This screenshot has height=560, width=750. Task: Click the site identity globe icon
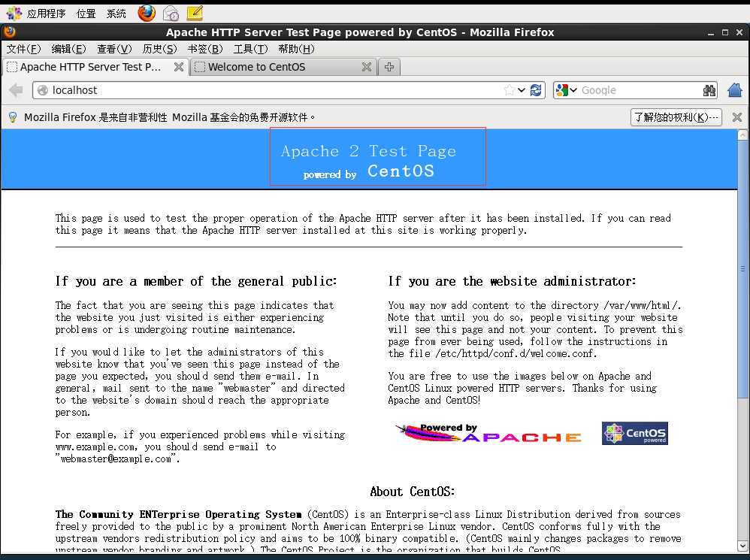point(43,90)
